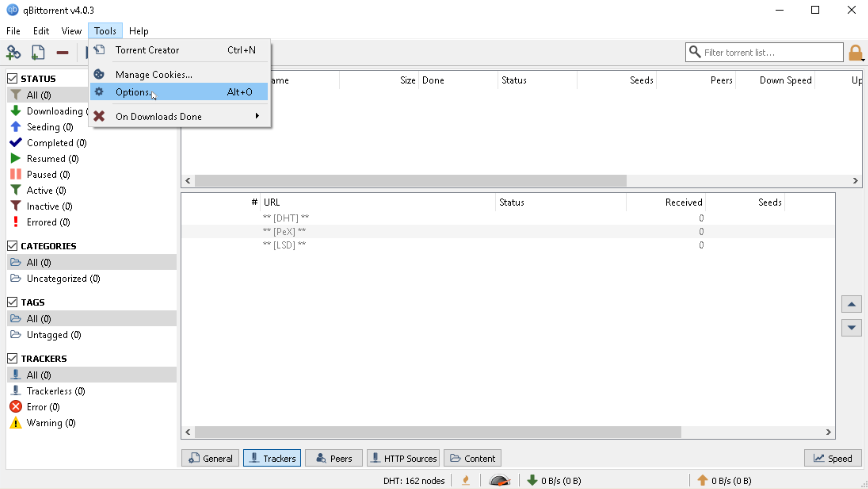Click the orange upload speed arrow
The height and width of the screenshot is (489, 868).
point(703,480)
